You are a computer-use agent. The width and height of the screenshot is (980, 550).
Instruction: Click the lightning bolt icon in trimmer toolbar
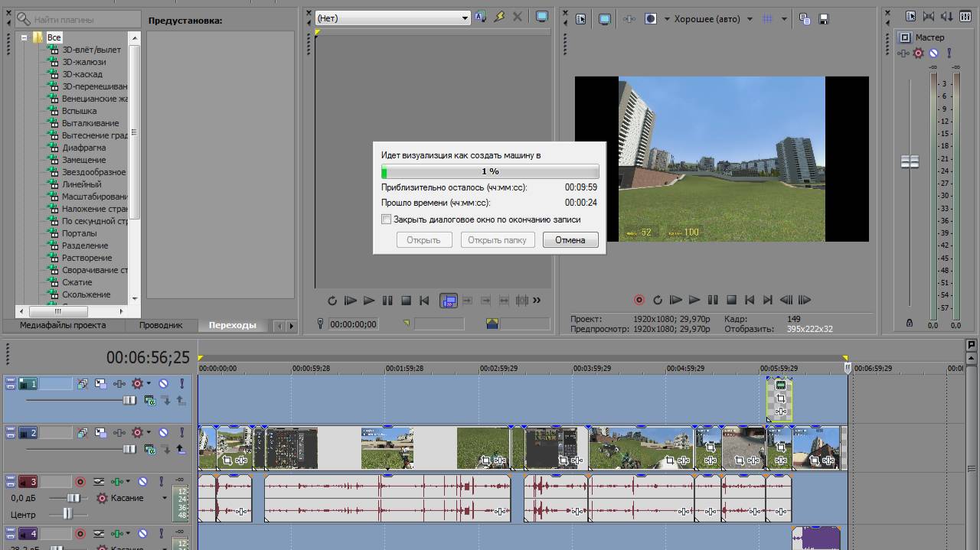tap(499, 17)
